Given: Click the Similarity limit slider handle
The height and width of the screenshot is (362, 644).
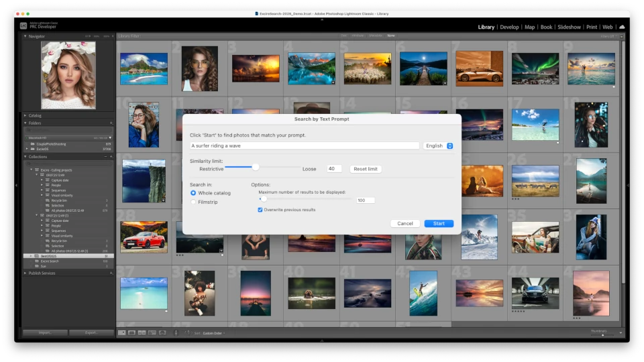Looking at the screenshot, I should point(256,167).
